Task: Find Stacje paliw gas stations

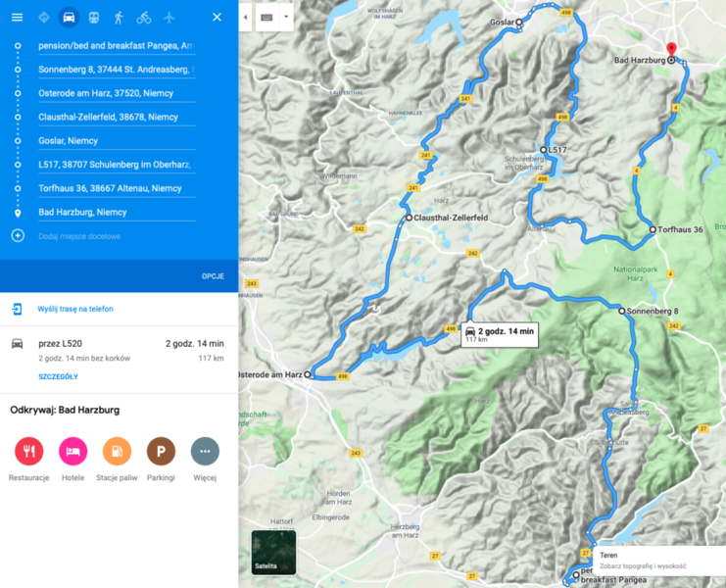Action: pos(117,452)
